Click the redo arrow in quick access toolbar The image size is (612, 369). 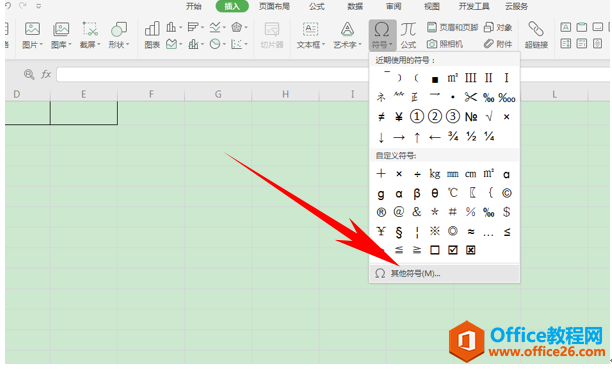[23, 5]
